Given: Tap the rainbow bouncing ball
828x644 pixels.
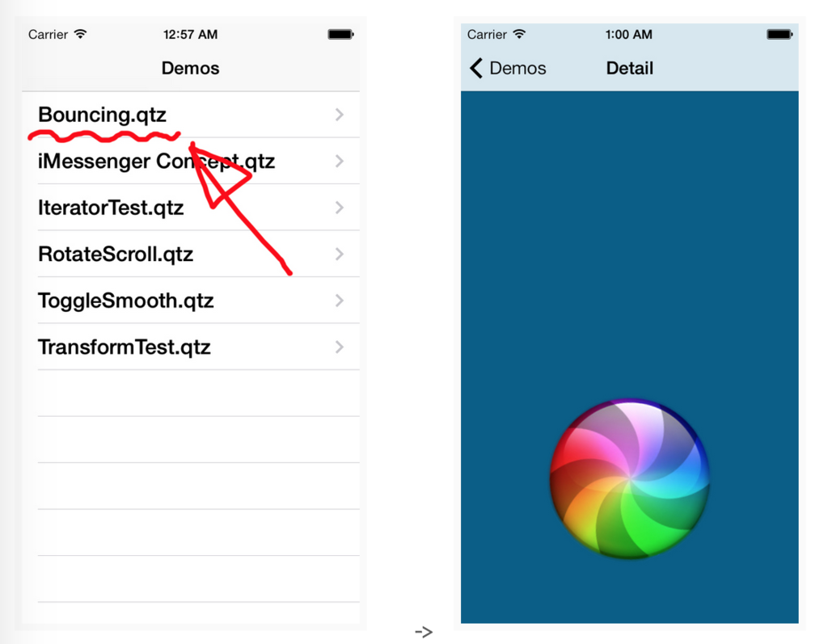Looking at the screenshot, I should (x=629, y=478).
